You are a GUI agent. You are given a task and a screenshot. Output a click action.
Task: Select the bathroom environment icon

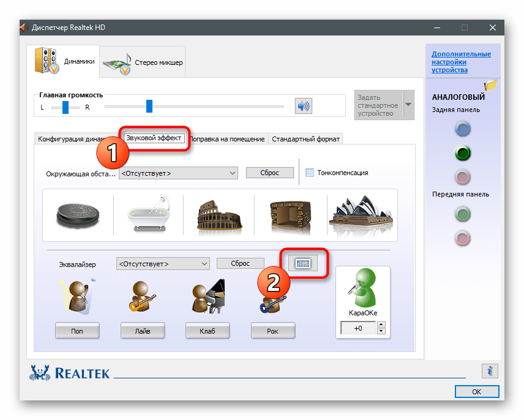(147, 214)
